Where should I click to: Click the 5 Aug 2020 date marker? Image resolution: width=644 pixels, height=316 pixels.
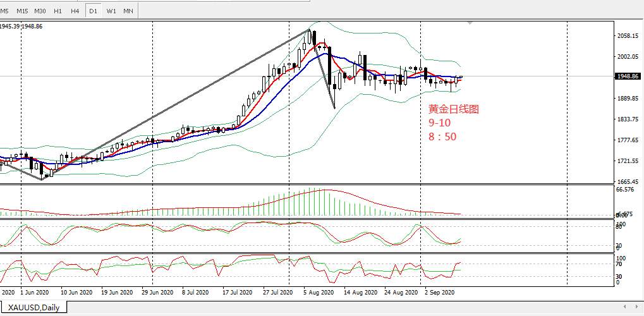319,293
